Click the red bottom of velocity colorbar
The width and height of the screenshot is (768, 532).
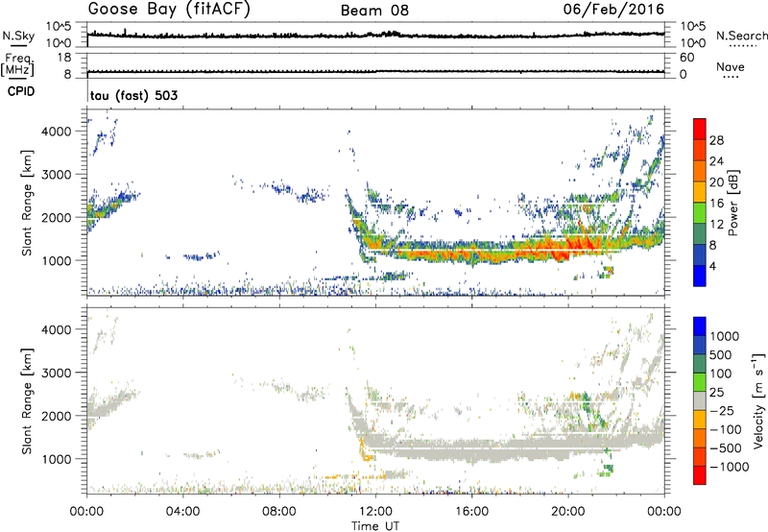click(700, 475)
